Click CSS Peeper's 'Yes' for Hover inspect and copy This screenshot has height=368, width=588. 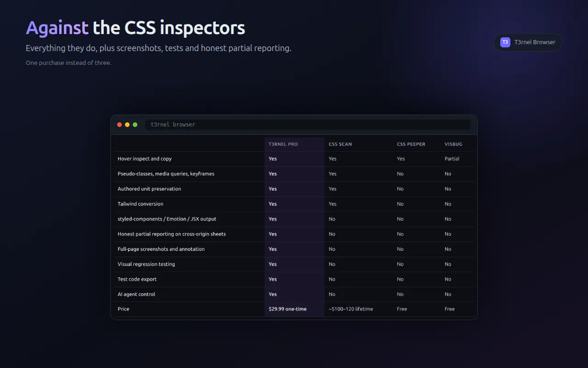[401, 159]
